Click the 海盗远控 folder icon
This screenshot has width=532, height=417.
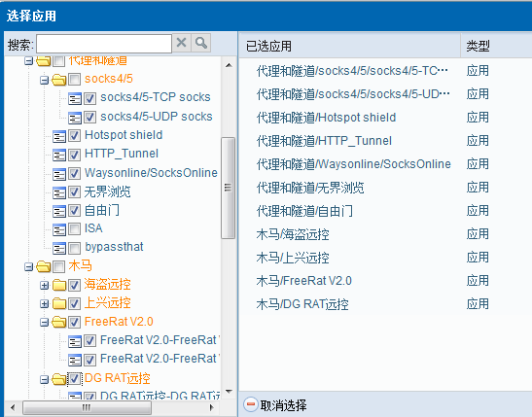(x=59, y=285)
